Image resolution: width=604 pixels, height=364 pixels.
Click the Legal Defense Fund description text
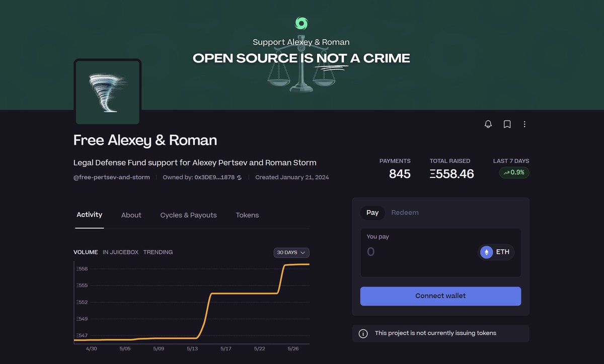click(195, 162)
